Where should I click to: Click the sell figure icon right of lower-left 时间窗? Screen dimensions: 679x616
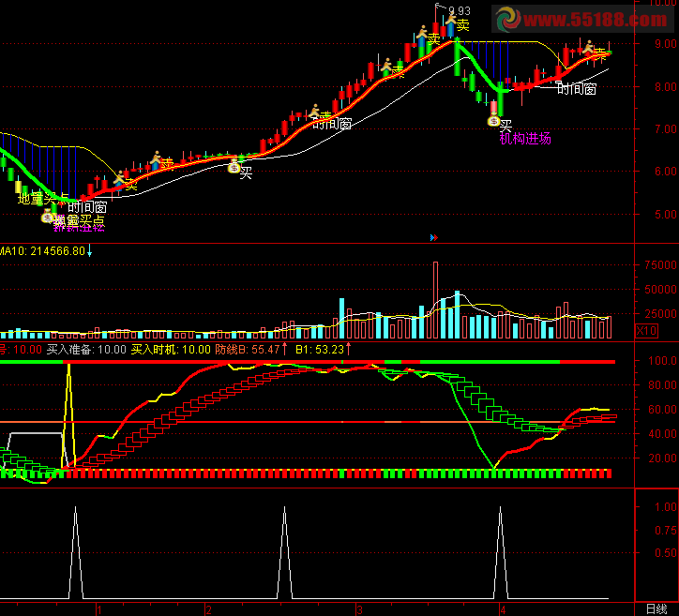(x=119, y=178)
